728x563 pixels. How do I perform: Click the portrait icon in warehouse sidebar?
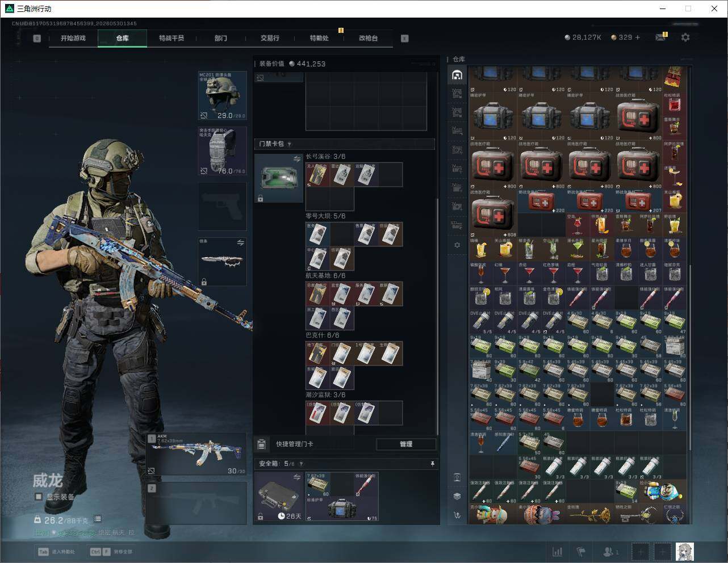tap(457, 477)
